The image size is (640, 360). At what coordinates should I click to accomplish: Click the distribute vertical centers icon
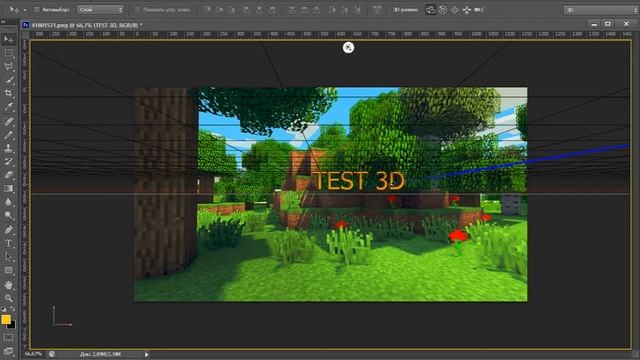(x=304, y=10)
